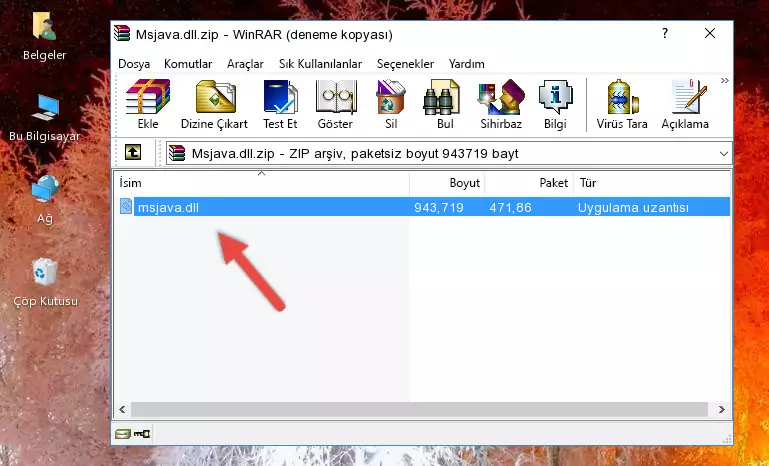Launch the Sihirbaz wizard
Image resolution: width=769 pixels, height=466 pixels.
tap(501, 104)
